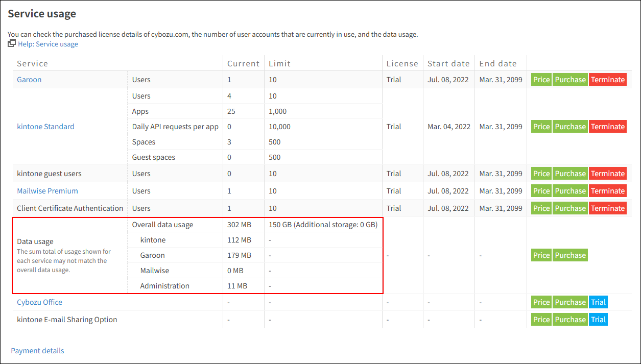Open the Mailwise Premium service page
641x364 pixels.
coord(47,190)
